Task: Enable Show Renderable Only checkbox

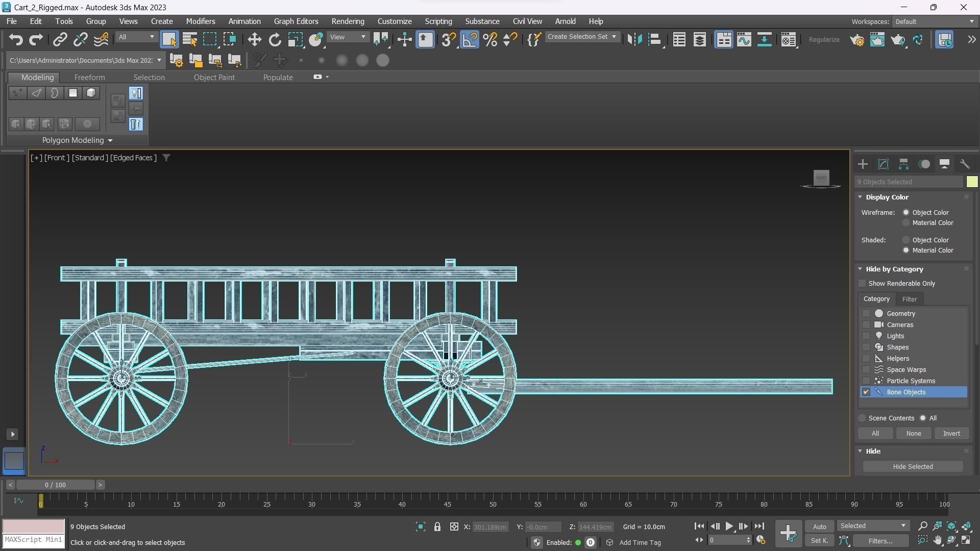Action: [x=863, y=284]
